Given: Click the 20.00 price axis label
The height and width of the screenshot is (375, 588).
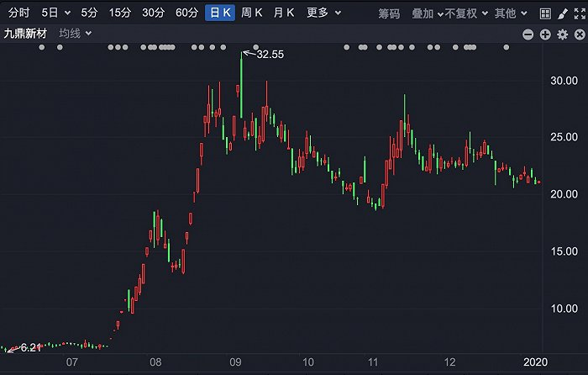Looking at the screenshot, I should tap(564, 194).
